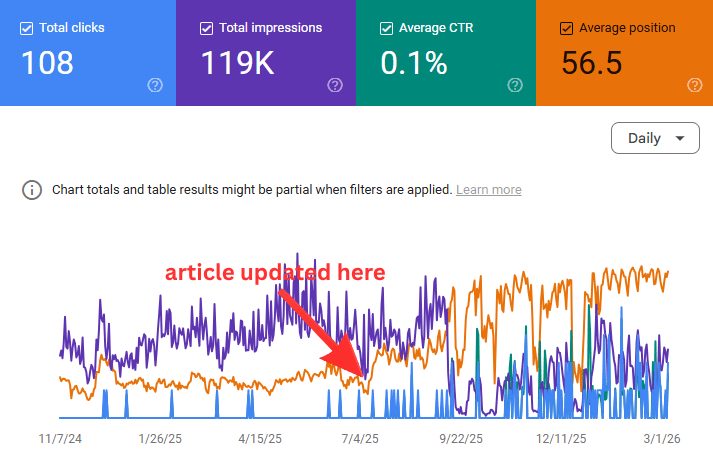Disable the Average CTR checkbox
Viewport: 713px width, 467px height.
387,28
